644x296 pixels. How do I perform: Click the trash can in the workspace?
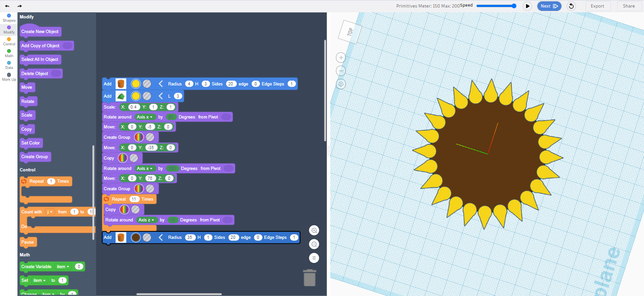pos(309,277)
